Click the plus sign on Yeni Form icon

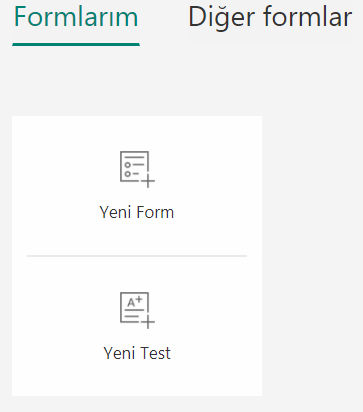coord(148,182)
